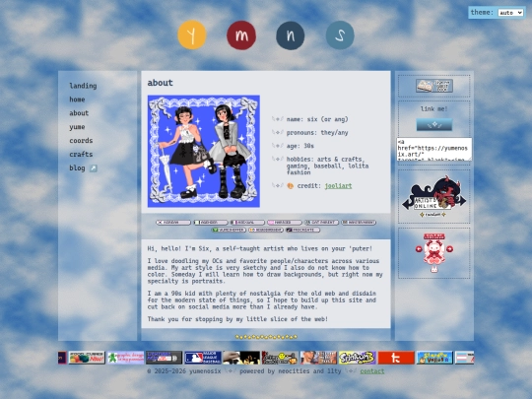532x399 pixels.
Task: Click the sixth badge at row end
Action: (359, 223)
